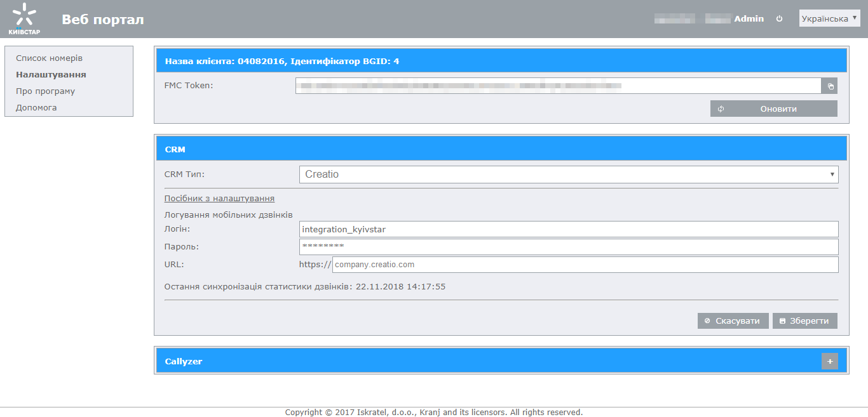The width and height of the screenshot is (868, 417).
Task: Click the Оновити button
Action: click(773, 109)
